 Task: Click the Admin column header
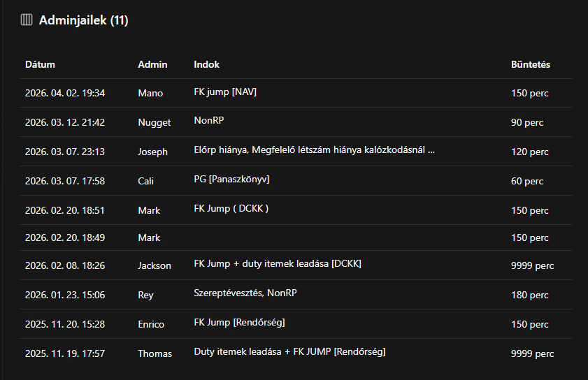coord(152,64)
